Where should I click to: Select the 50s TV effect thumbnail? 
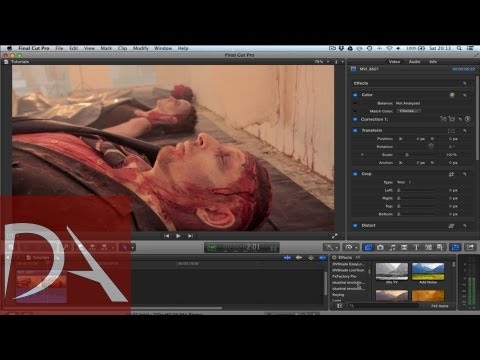[x=392, y=271]
